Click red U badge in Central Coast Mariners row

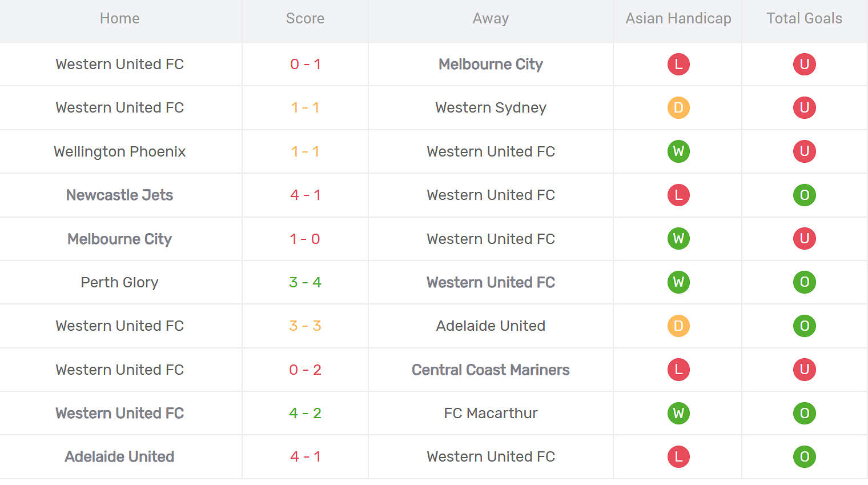point(804,369)
